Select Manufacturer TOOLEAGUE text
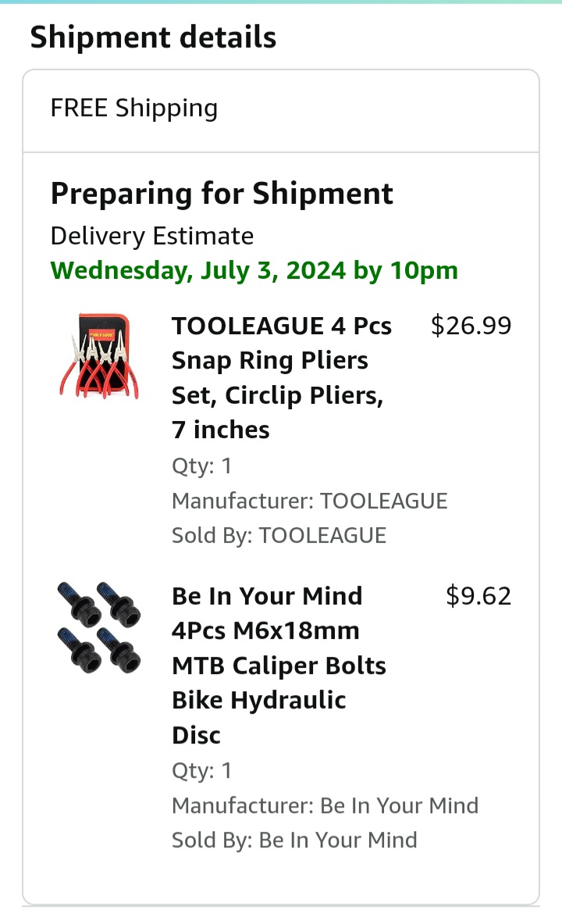The width and height of the screenshot is (562, 924). (309, 501)
